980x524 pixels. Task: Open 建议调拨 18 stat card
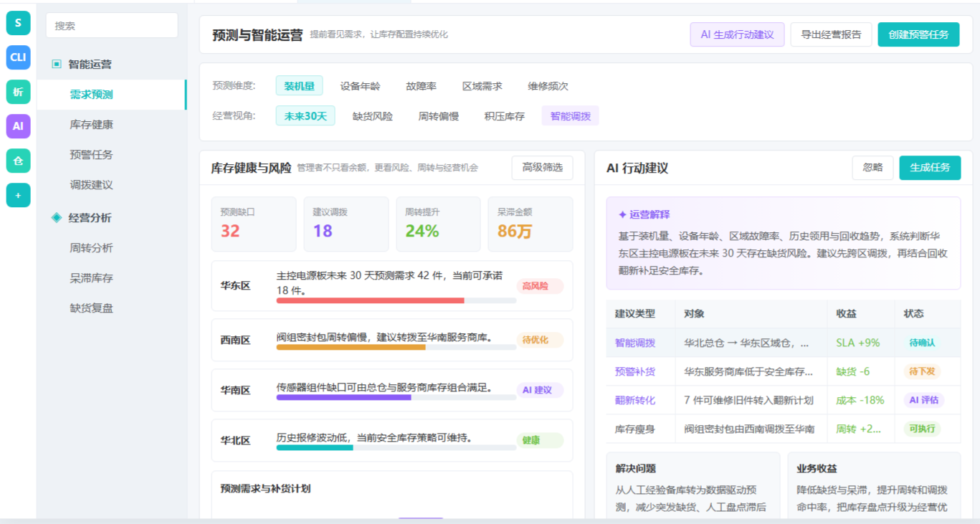[346, 224]
